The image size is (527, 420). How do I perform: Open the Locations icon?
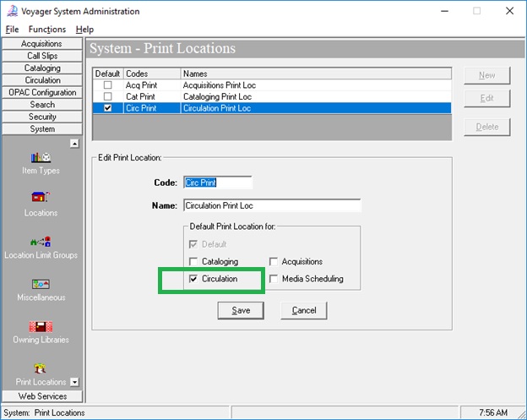[41, 197]
